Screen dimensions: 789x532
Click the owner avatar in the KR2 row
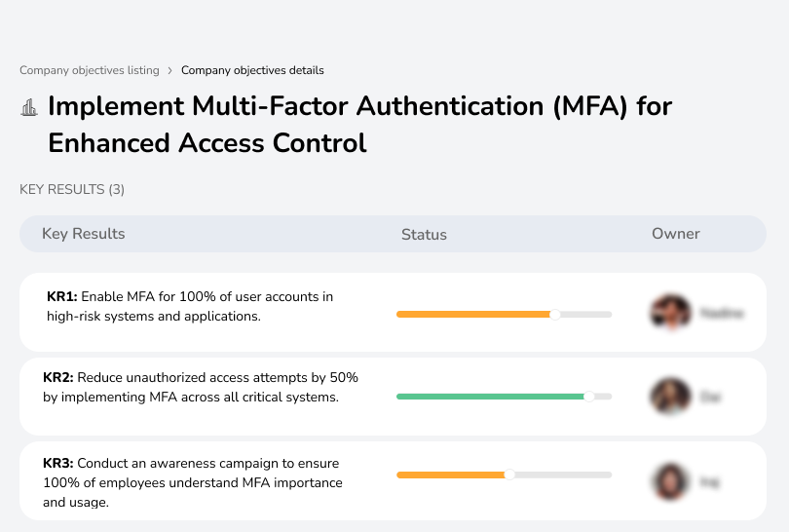[x=670, y=397]
